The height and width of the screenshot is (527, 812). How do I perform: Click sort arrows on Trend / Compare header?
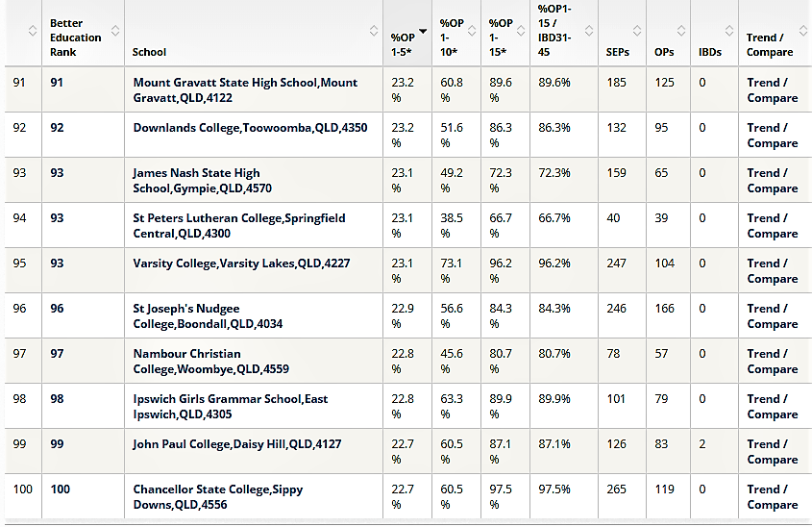802,31
